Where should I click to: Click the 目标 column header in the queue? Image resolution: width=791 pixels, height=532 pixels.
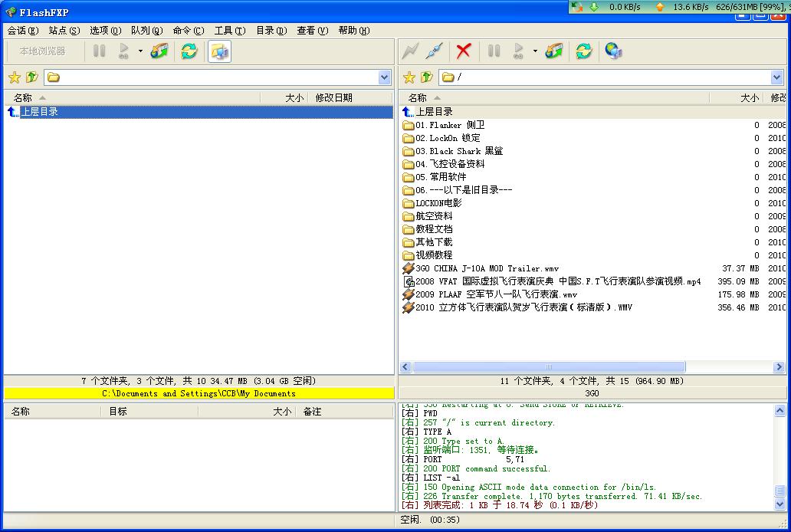[x=149, y=412]
